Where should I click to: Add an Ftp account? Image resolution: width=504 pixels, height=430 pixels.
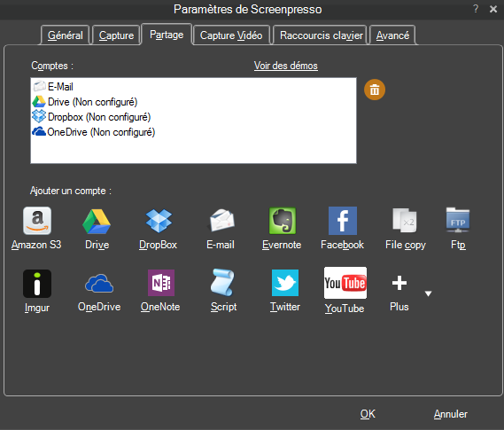458,229
